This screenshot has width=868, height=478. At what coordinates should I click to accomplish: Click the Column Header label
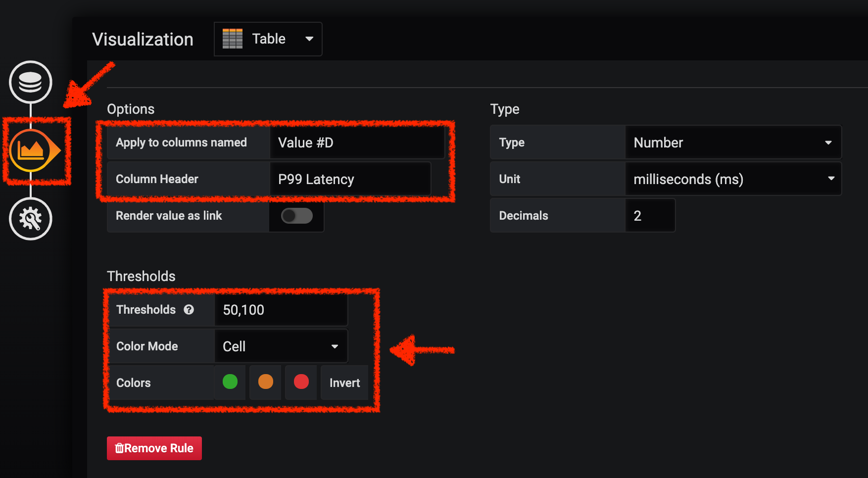point(157,179)
